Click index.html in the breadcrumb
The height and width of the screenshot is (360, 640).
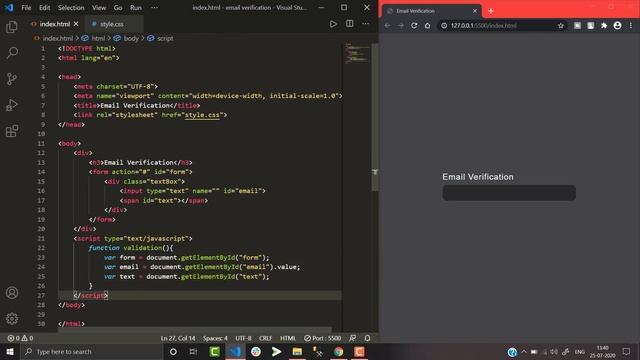[x=58, y=38]
